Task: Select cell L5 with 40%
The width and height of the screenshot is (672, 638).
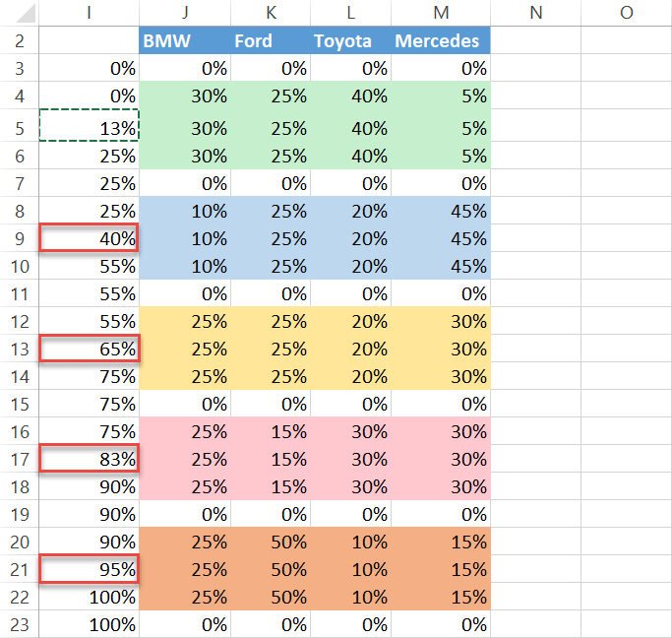Action: pyautogui.click(x=350, y=125)
